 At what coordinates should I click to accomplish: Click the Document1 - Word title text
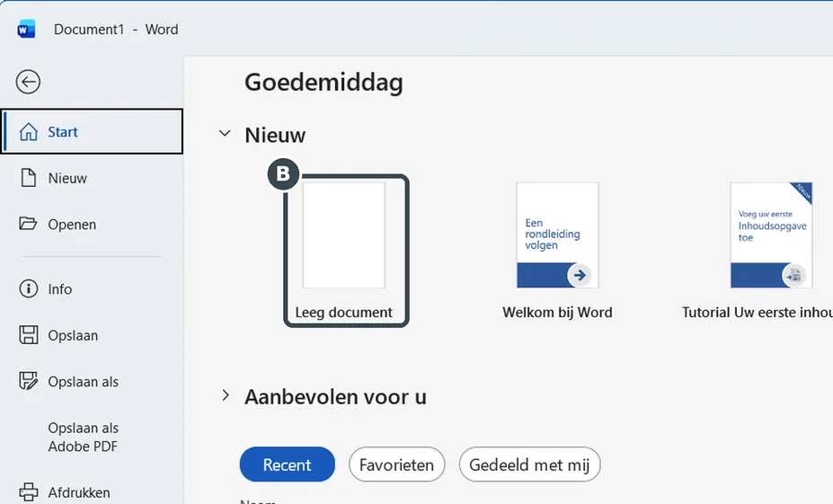click(x=116, y=30)
